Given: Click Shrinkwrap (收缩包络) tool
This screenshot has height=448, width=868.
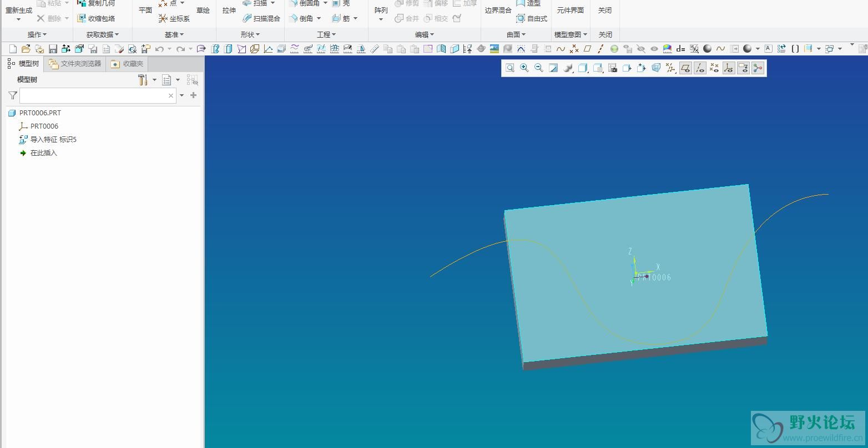Looking at the screenshot, I should click(96, 18).
